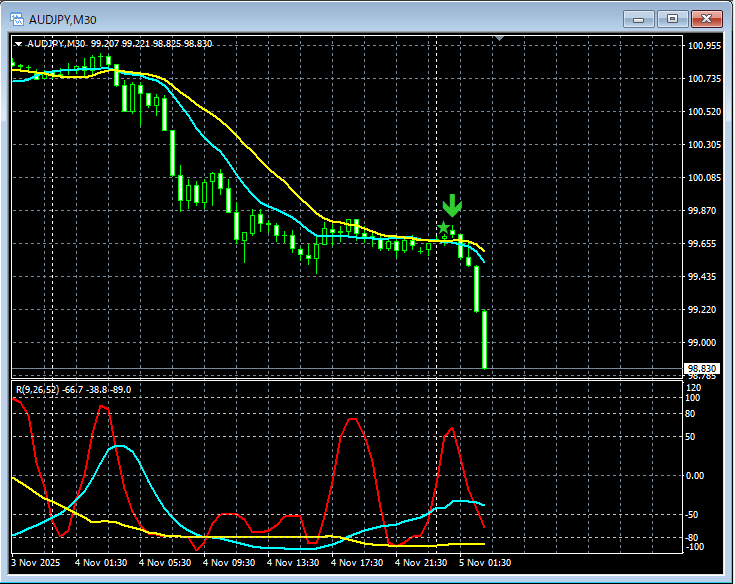Click the indicator scale value -80
The image size is (735, 584).
tap(691, 538)
